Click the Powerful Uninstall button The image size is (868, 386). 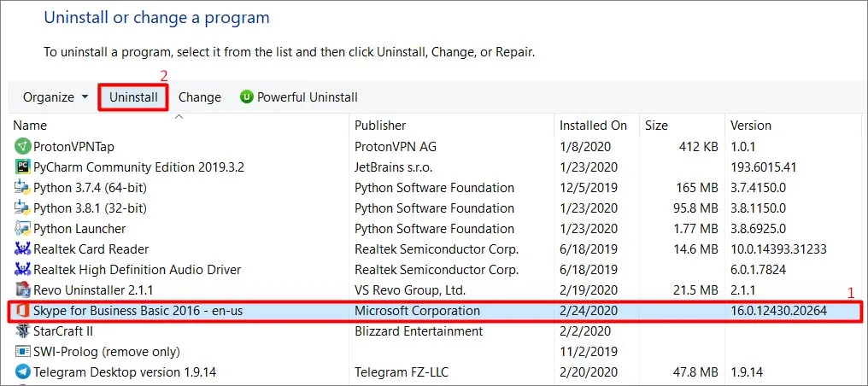(x=299, y=97)
